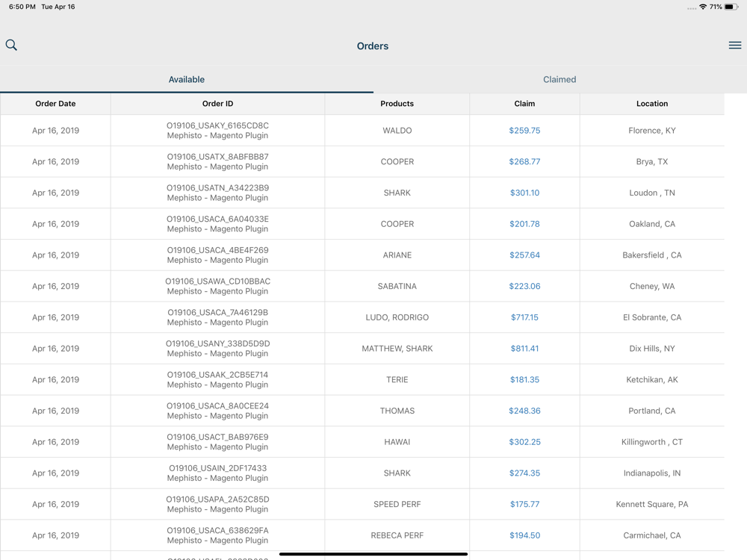Image resolution: width=747 pixels, height=560 pixels.
Task: Select order ID O19106_USAAK_2CB5E714
Action: pos(217,375)
